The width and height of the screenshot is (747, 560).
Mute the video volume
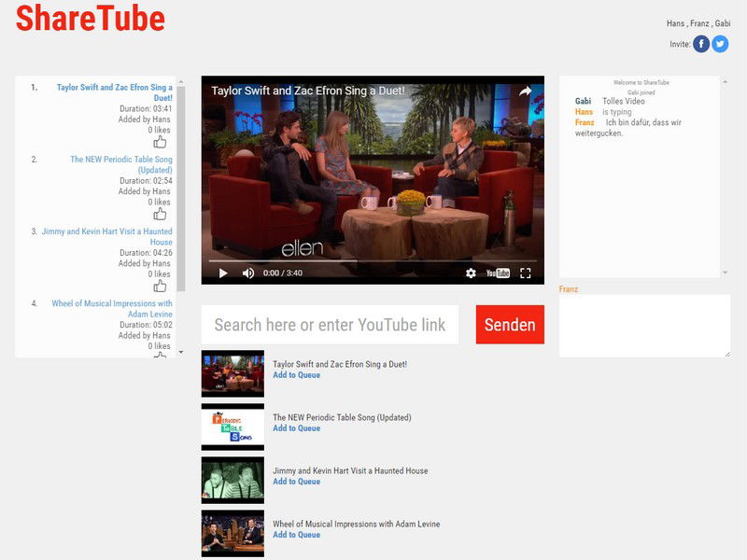247,273
